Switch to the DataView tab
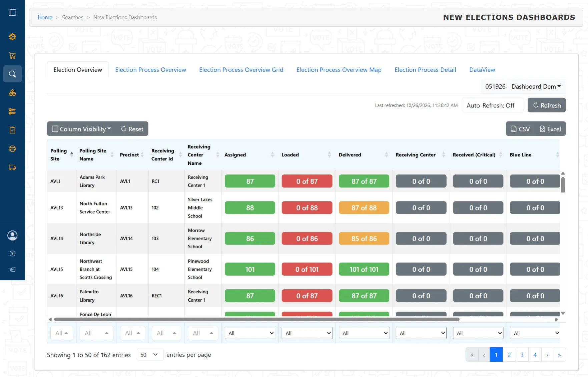This screenshot has height=377, width=588. [x=482, y=70]
